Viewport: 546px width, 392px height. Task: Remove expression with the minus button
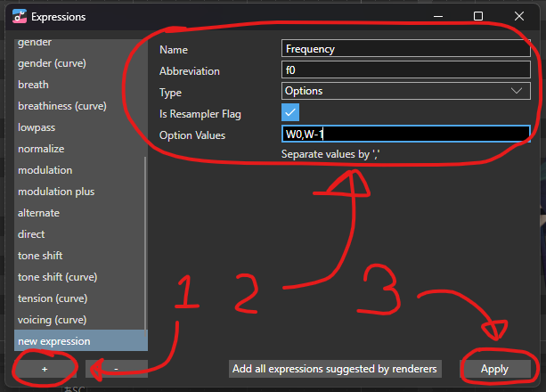pos(117,369)
